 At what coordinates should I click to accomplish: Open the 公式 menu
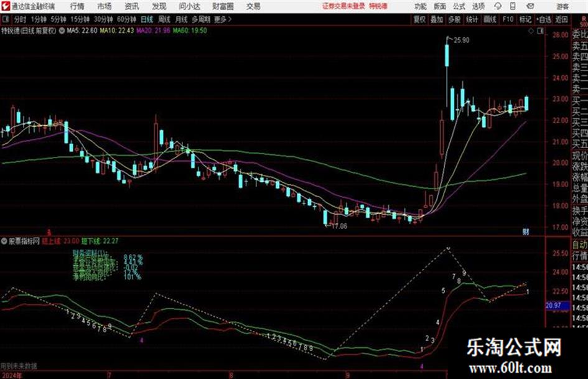pos(459,6)
